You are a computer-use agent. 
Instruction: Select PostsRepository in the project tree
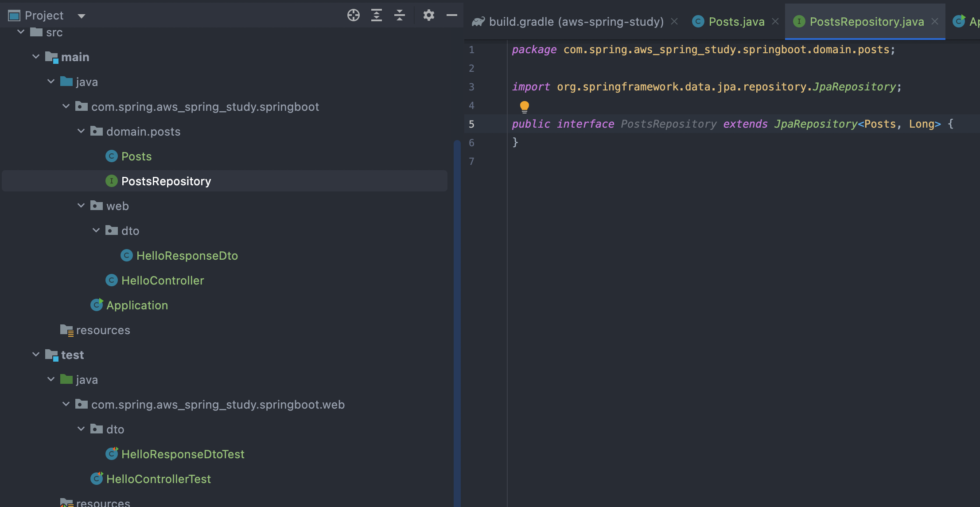click(x=166, y=181)
